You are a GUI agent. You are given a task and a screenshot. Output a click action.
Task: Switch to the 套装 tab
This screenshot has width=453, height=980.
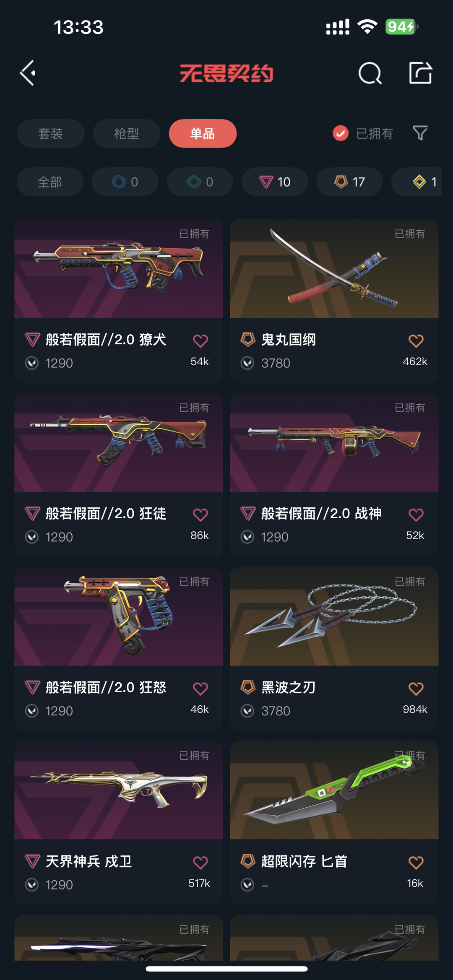point(51,133)
